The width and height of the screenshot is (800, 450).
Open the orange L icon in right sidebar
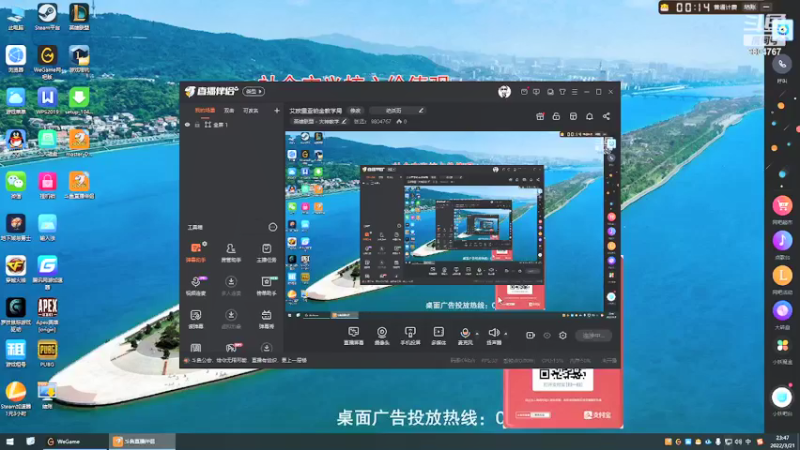pos(782,276)
